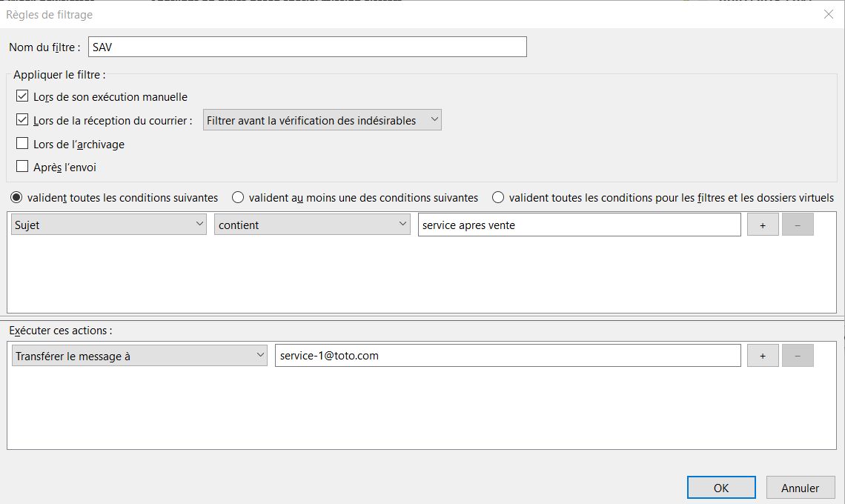This screenshot has height=504, width=845.
Task: Open the "Transférer le message à" action dropdown
Action: click(139, 356)
